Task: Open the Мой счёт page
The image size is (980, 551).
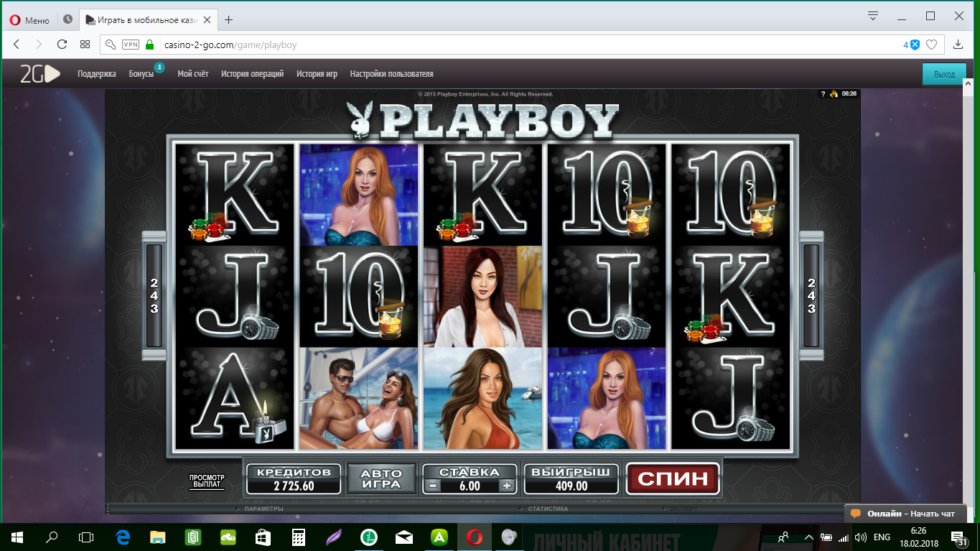Action: tap(192, 74)
